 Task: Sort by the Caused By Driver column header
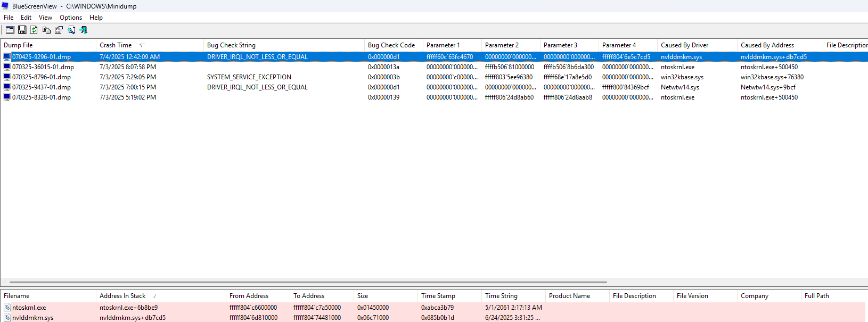(697, 45)
